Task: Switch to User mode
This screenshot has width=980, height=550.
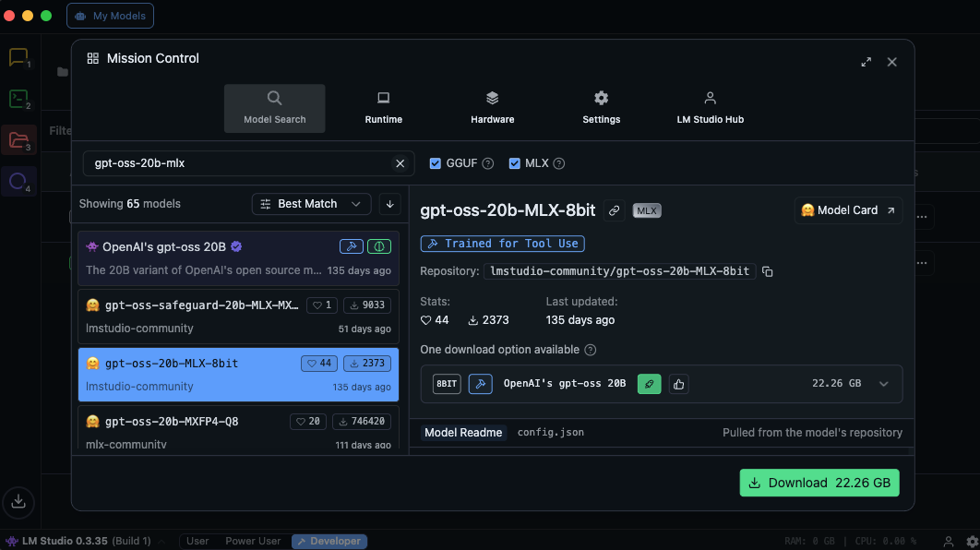Action: [197, 542]
